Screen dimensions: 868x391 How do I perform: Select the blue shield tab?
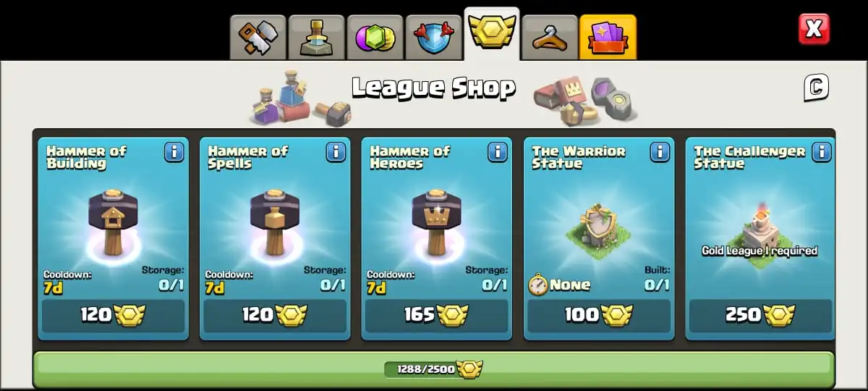pos(434,37)
